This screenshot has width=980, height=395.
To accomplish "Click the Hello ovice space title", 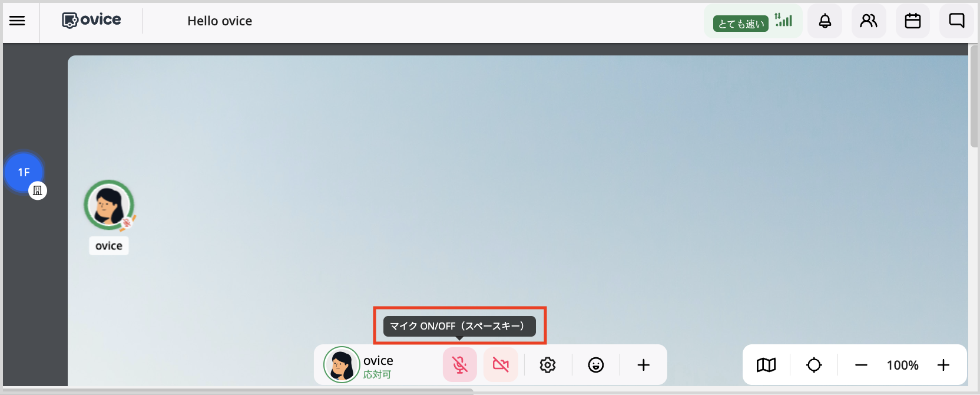I will (220, 21).
